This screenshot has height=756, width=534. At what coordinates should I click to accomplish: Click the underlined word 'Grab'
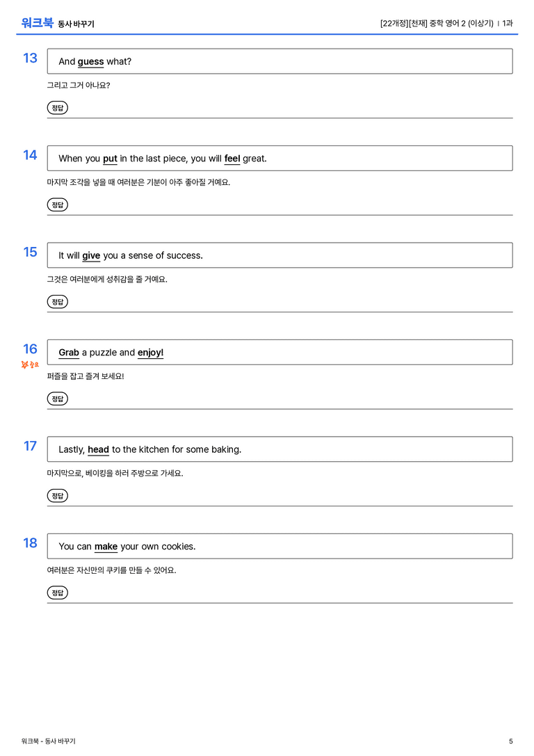pos(69,353)
